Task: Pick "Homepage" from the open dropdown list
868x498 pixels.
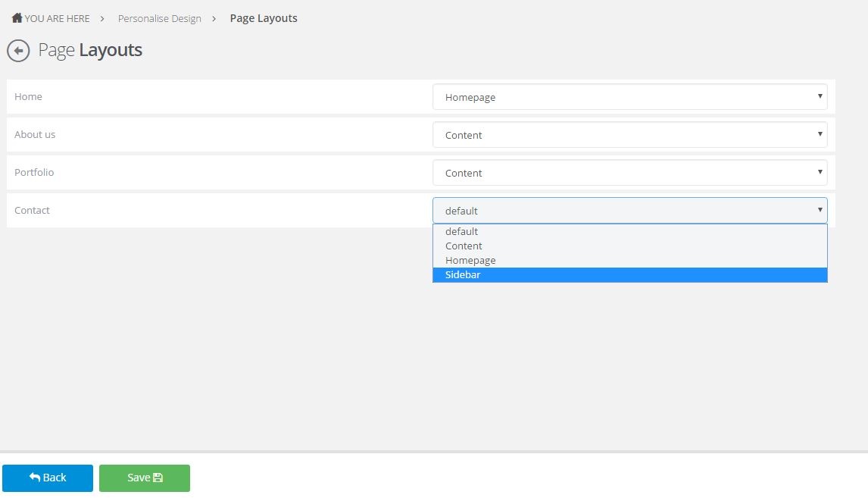Action: coord(470,261)
